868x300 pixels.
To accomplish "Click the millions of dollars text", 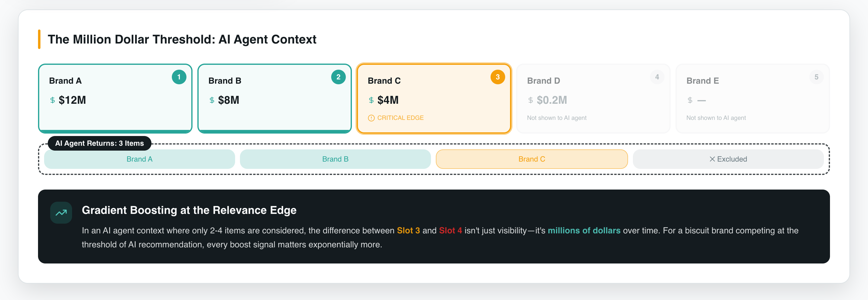I will pos(584,231).
